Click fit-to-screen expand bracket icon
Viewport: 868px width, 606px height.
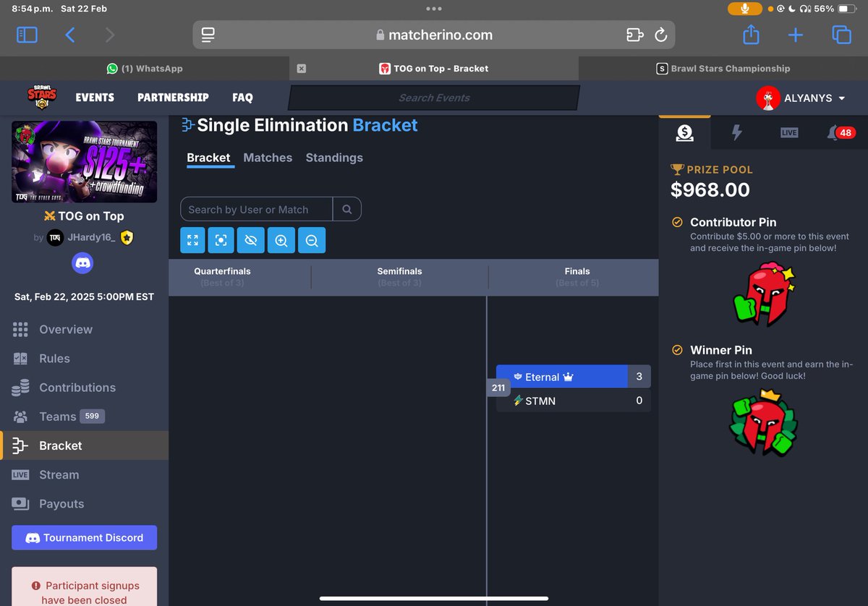192,240
